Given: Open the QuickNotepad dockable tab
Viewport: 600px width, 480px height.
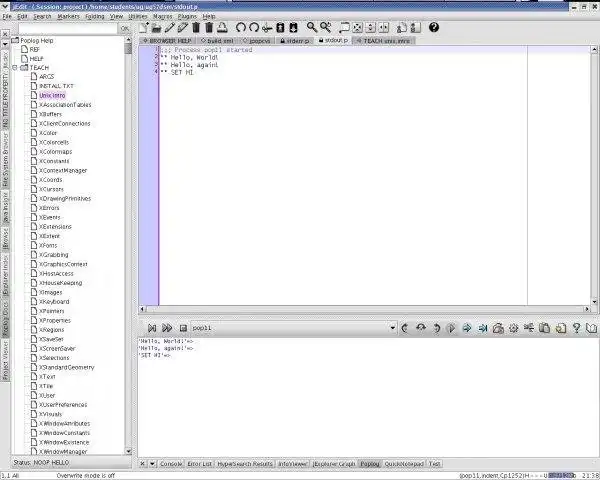Looking at the screenshot, I should pos(404,464).
